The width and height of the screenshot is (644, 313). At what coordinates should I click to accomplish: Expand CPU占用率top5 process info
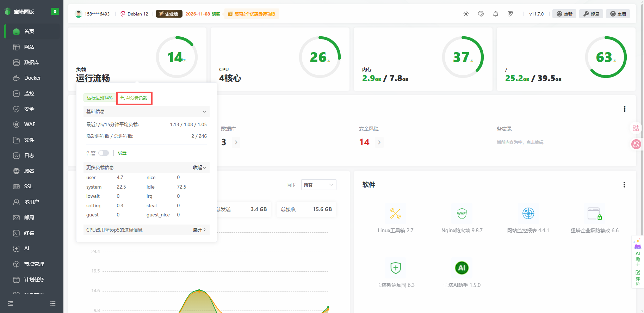tap(199, 230)
